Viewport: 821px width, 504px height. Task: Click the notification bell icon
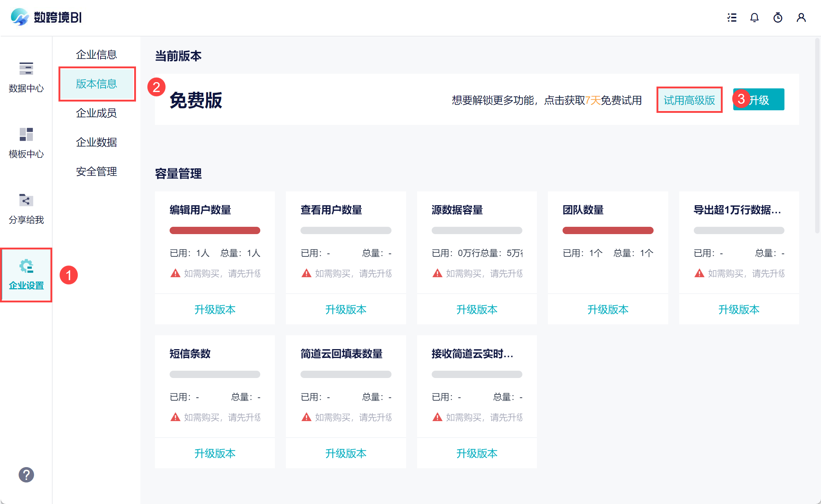tap(754, 18)
